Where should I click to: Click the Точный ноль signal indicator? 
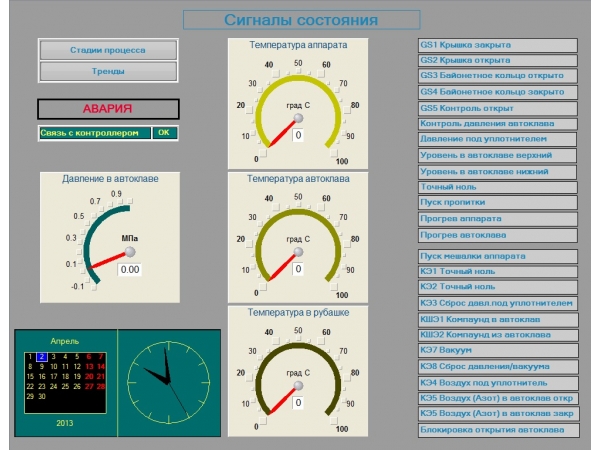498,187
